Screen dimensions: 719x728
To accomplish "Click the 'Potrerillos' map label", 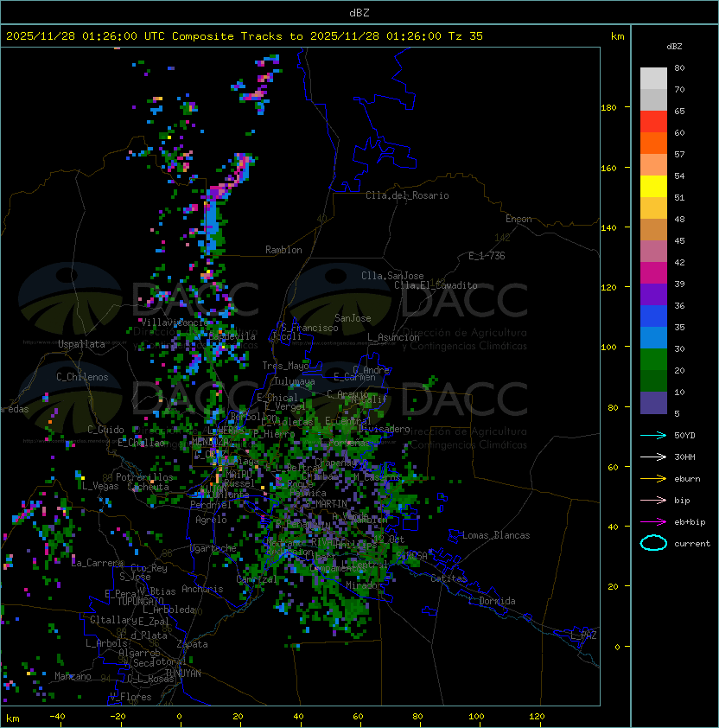I will tap(144, 477).
